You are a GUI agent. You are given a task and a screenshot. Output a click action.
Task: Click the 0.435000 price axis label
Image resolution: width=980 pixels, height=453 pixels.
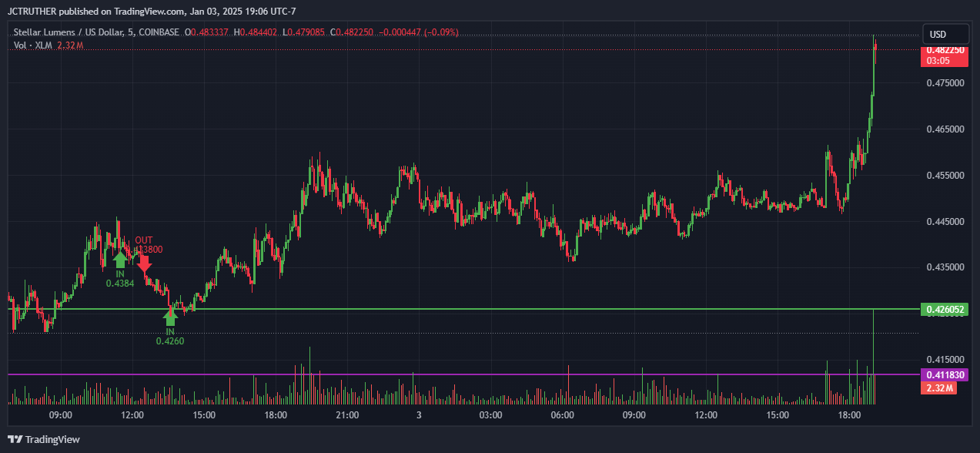tap(945, 267)
